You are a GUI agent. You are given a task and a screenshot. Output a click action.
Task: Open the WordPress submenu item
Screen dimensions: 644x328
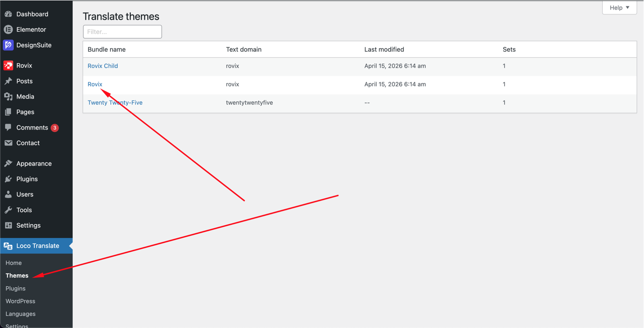[x=20, y=301]
